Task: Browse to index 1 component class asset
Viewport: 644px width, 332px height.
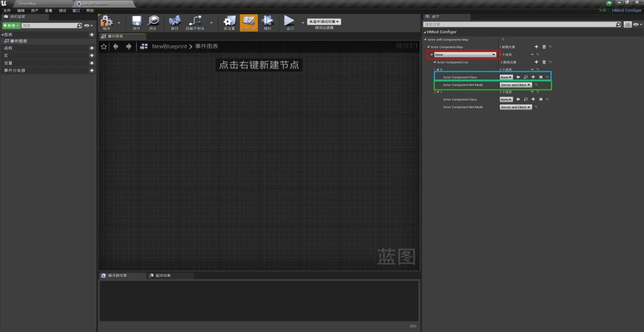Action: [526, 99]
